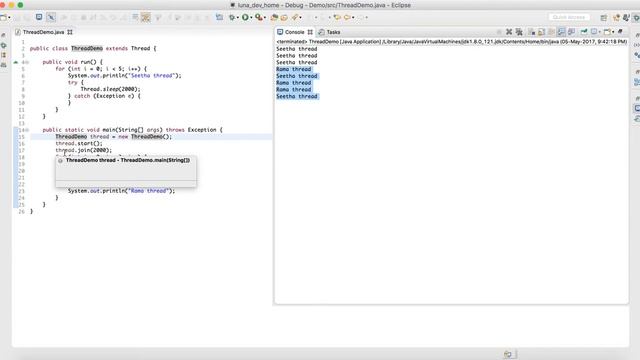This screenshot has height=360, width=640.
Task: Select the Console view tab
Action: click(x=294, y=32)
